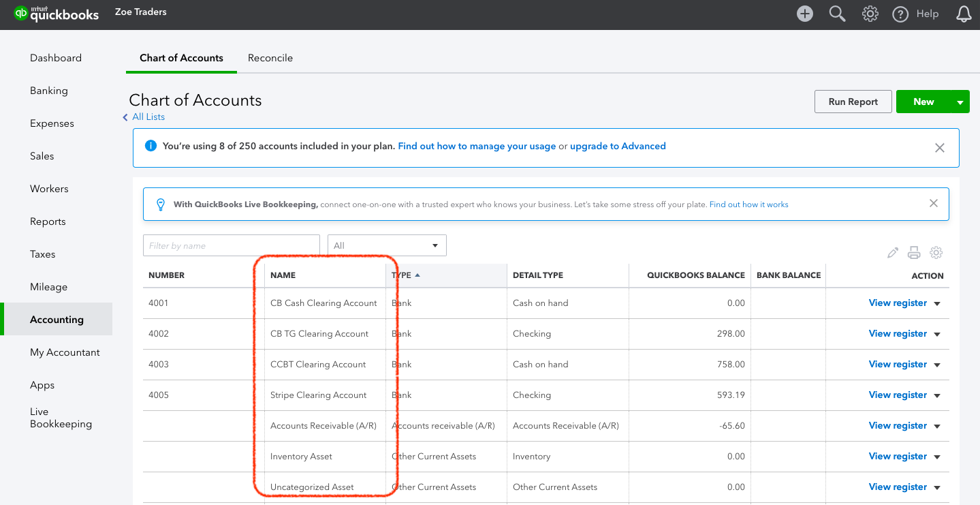Print the account list using printer icon
The height and width of the screenshot is (505, 980).
pos(914,253)
